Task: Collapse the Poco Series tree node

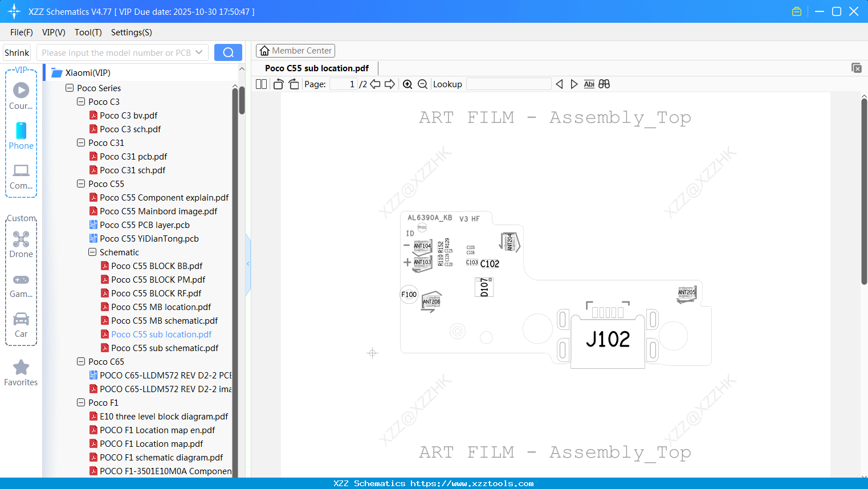Action: tap(68, 88)
